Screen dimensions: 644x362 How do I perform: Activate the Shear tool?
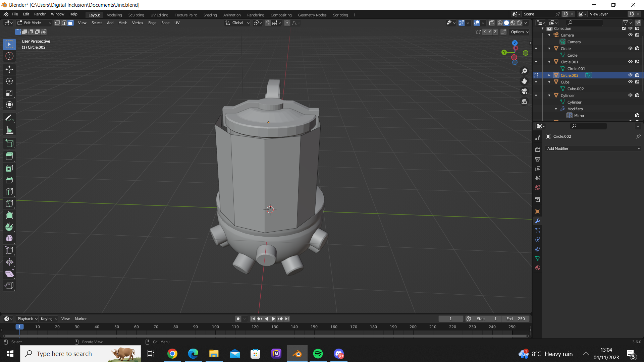(x=9, y=274)
